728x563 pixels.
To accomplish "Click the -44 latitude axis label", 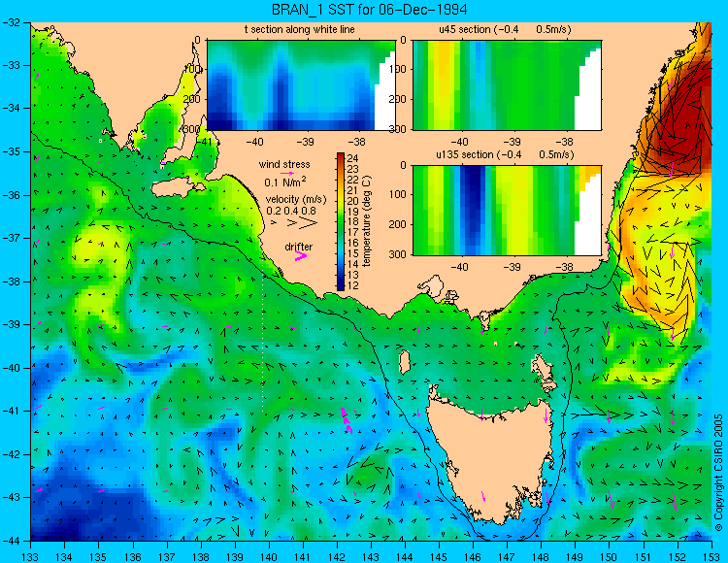I will tap(12, 541).
